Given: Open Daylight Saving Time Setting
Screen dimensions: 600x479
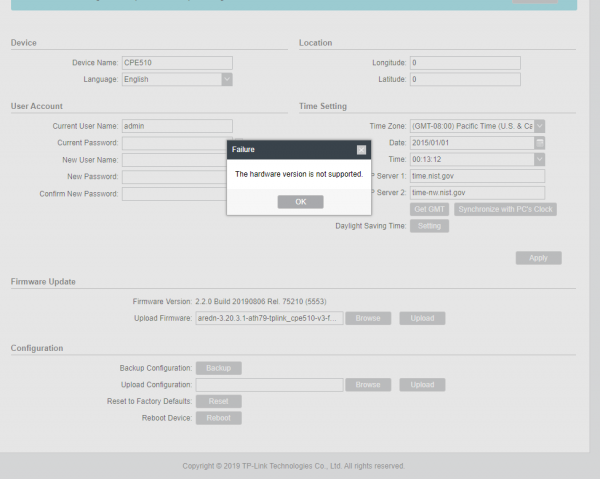Looking at the screenshot, I should pyautogui.click(x=429, y=226).
